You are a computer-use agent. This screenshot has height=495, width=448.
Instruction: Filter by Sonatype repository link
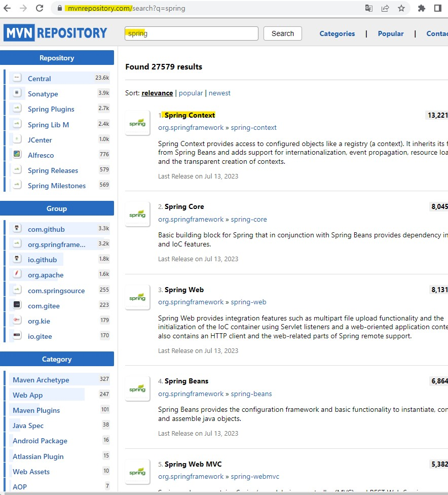click(x=43, y=94)
